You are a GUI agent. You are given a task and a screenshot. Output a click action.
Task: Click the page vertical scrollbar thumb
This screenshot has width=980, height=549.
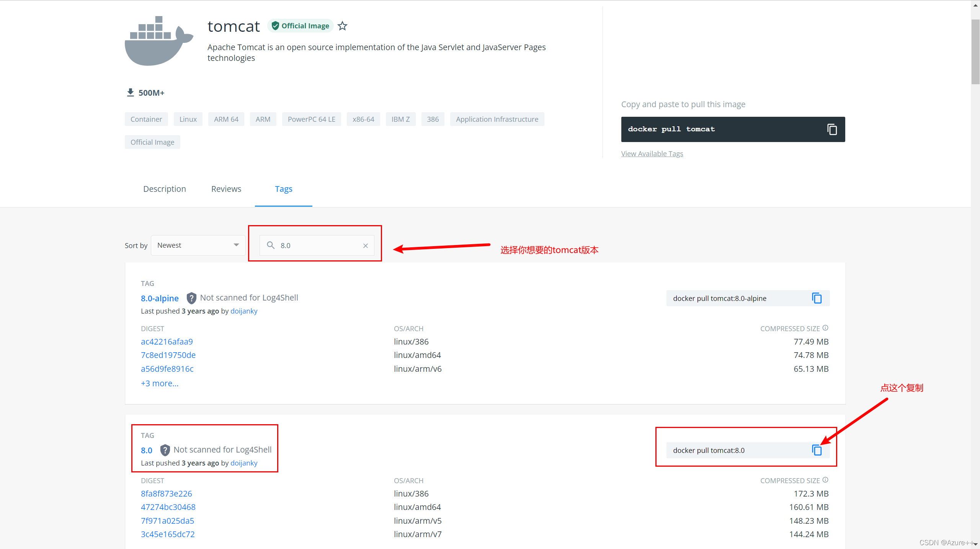click(975, 52)
